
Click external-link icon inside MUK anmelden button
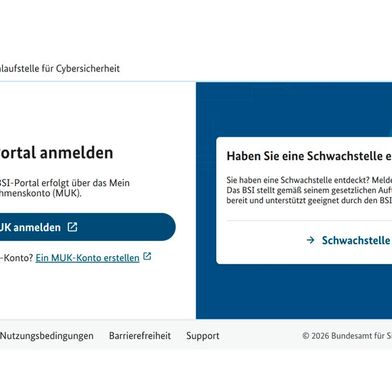click(73, 227)
